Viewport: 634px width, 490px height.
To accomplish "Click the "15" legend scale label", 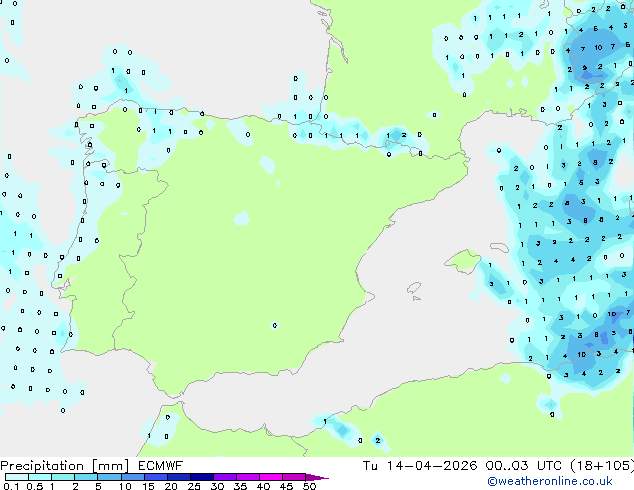I will 148,486.
